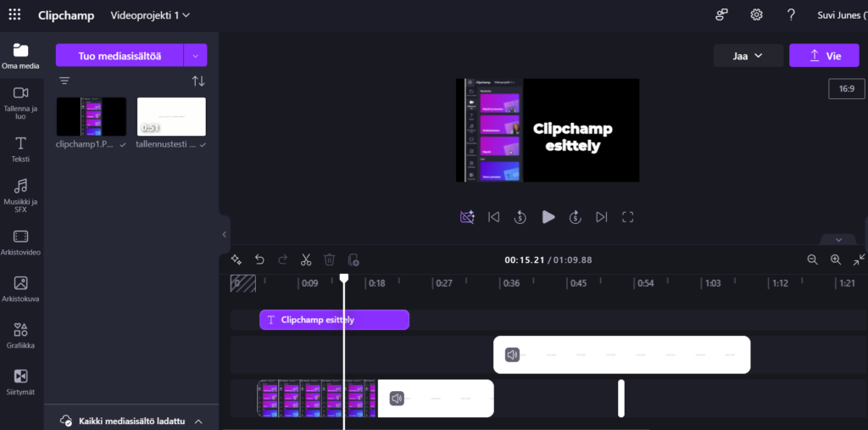Toggle captions off icon under the preview
The width and height of the screenshot is (868, 430).
point(466,217)
